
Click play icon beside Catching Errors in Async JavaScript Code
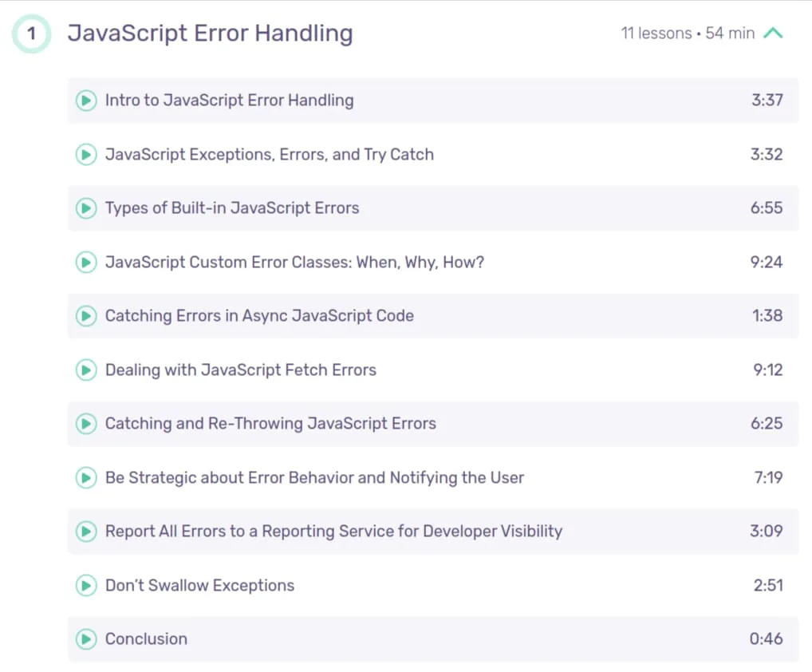pos(86,316)
